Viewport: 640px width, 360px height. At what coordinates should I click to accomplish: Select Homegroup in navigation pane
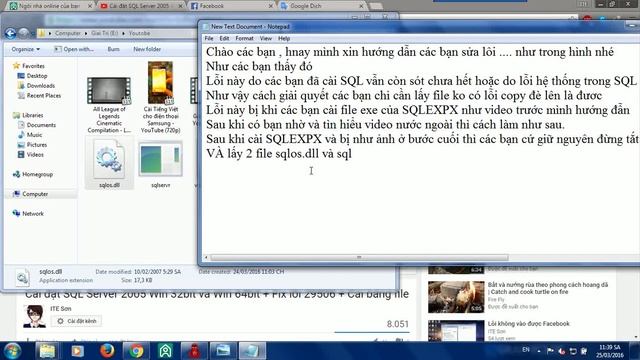click(x=33, y=174)
